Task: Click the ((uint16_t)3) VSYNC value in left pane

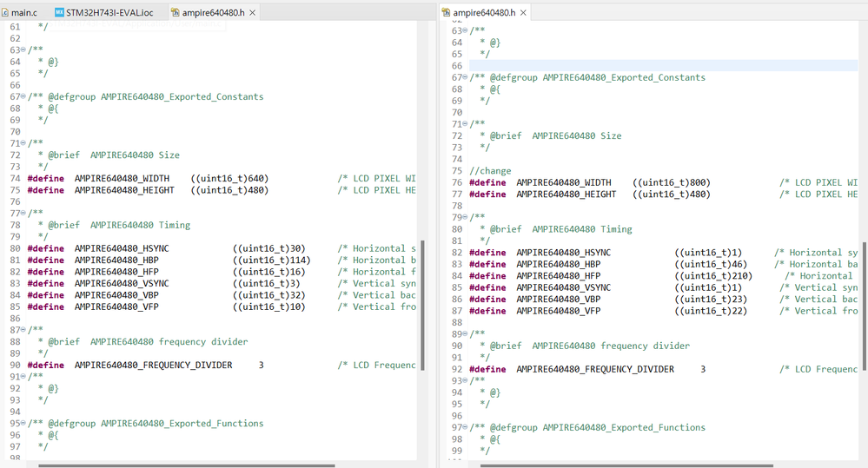Action: click(x=266, y=283)
